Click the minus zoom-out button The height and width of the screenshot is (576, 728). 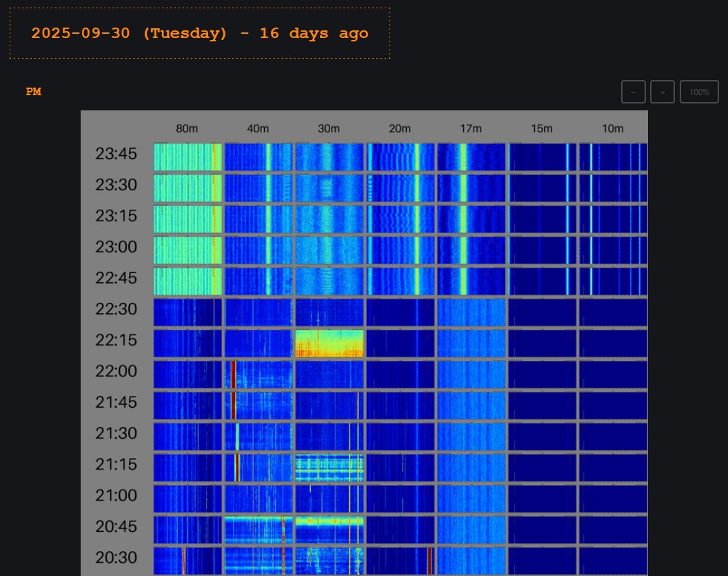(x=633, y=92)
